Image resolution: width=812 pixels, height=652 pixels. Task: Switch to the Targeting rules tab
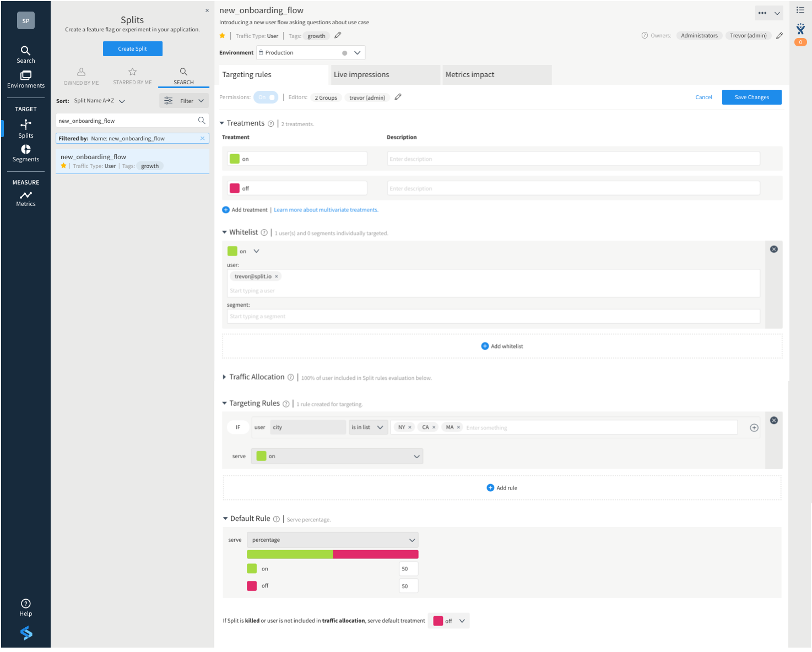pyautogui.click(x=274, y=75)
